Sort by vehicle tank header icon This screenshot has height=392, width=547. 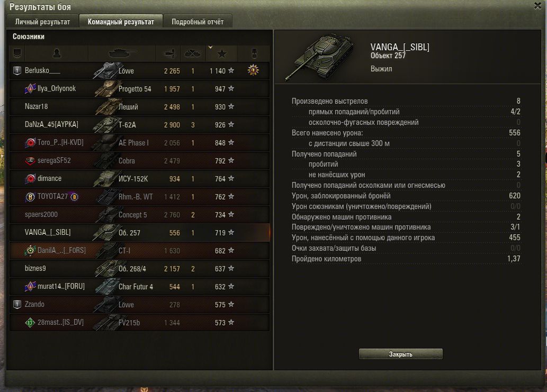coord(122,53)
